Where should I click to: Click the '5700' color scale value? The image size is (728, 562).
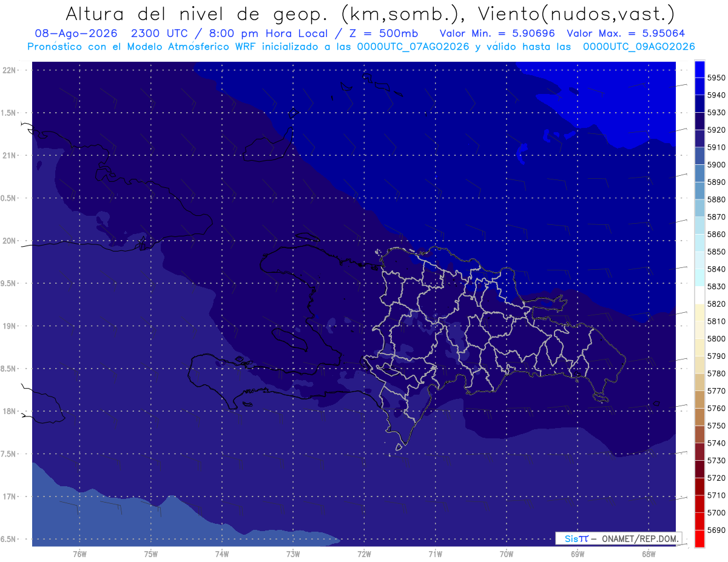pyautogui.click(x=716, y=513)
